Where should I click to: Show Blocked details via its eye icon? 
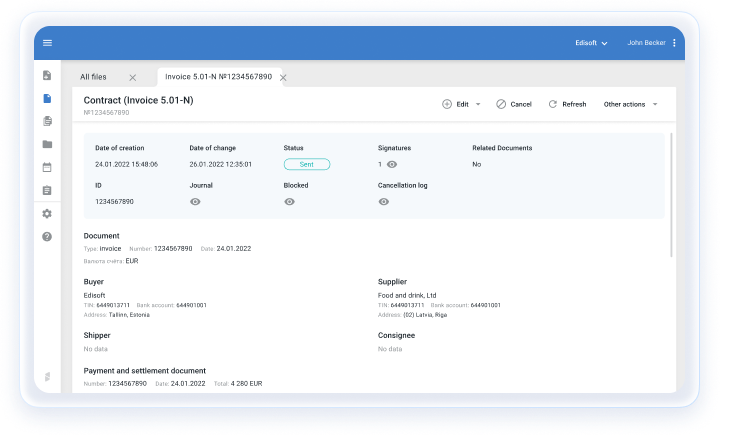point(290,202)
